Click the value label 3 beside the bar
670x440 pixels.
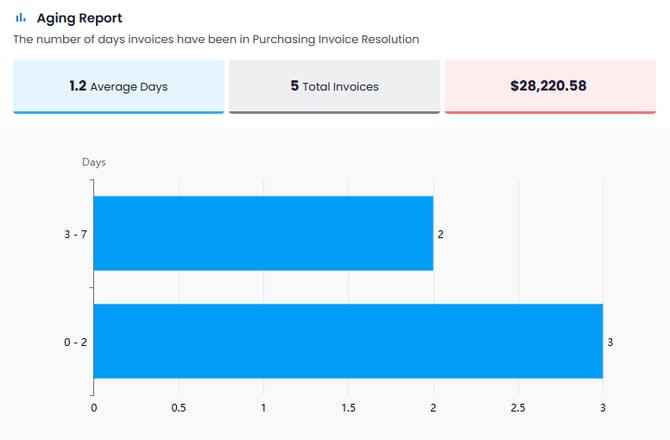tap(610, 342)
